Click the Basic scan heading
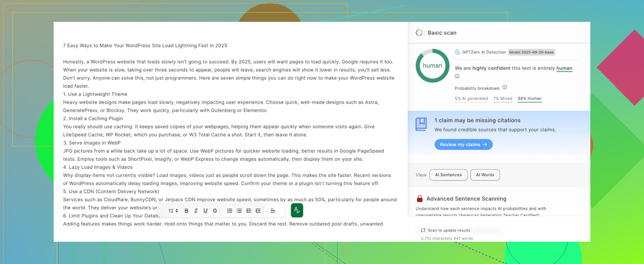This screenshot has height=264, width=644. [x=442, y=33]
